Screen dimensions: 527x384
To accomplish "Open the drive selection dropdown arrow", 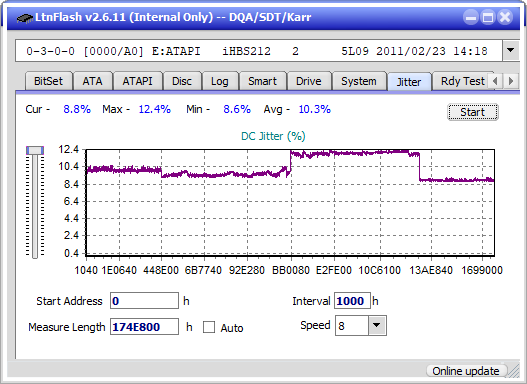I will tap(511, 51).
